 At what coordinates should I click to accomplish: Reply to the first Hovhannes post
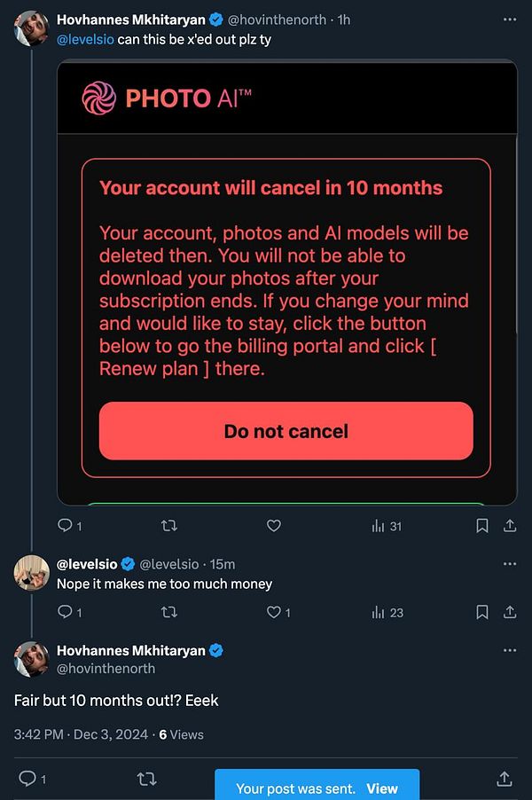pyautogui.click(x=64, y=526)
